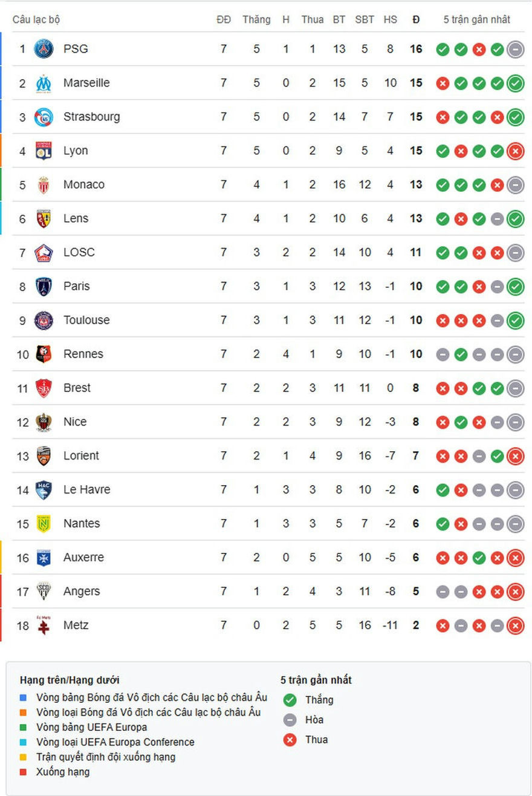
Task: Click the Rennes club logo
Action: pyautogui.click(x=44, y=354)
